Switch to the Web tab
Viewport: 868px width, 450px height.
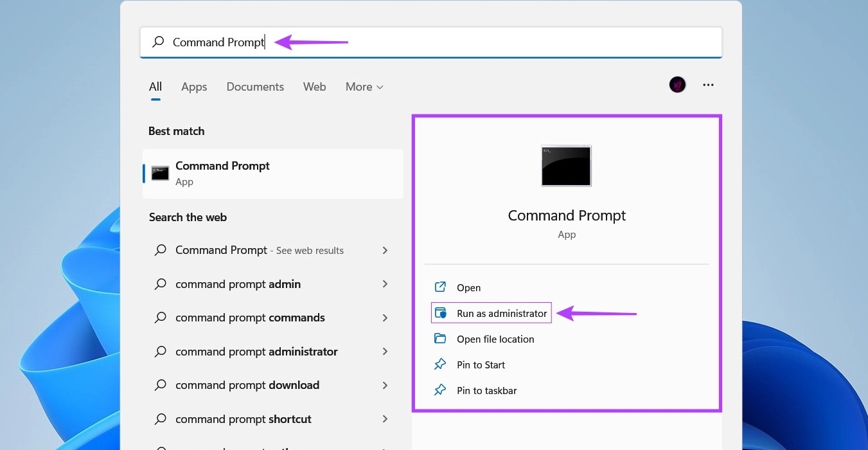pos(315,87)
